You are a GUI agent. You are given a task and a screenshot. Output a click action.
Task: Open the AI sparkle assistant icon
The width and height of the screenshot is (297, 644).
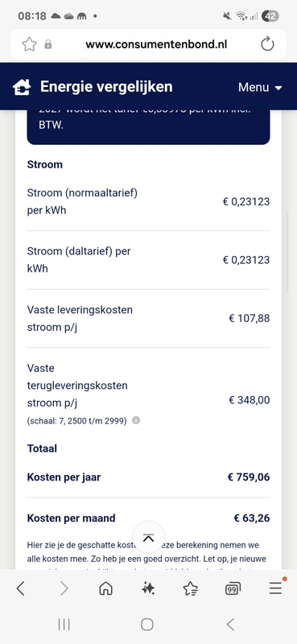click(148, 589)
